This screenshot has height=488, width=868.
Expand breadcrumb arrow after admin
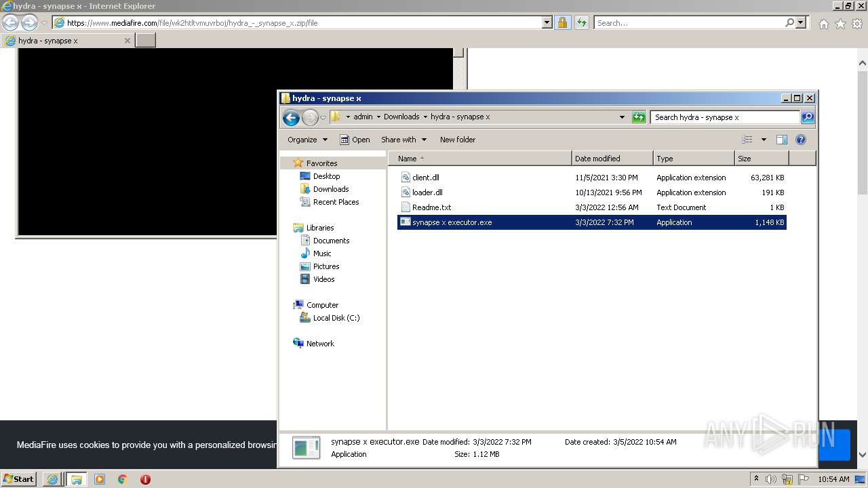tap(378, 117)
